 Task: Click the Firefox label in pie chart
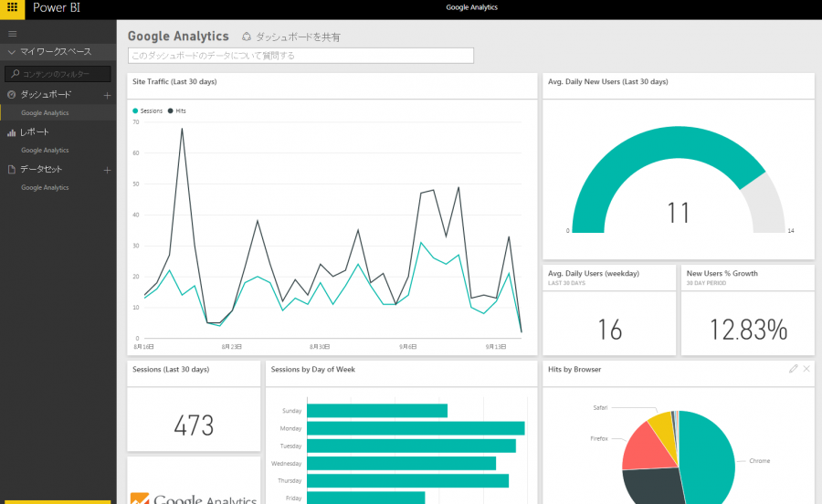tap(599, 438)
